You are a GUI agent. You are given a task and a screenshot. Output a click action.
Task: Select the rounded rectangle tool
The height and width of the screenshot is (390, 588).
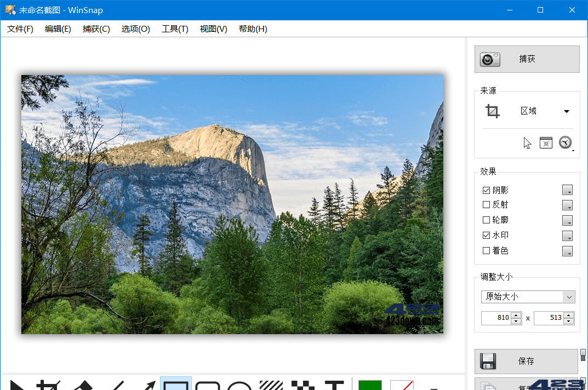point(207,385)
